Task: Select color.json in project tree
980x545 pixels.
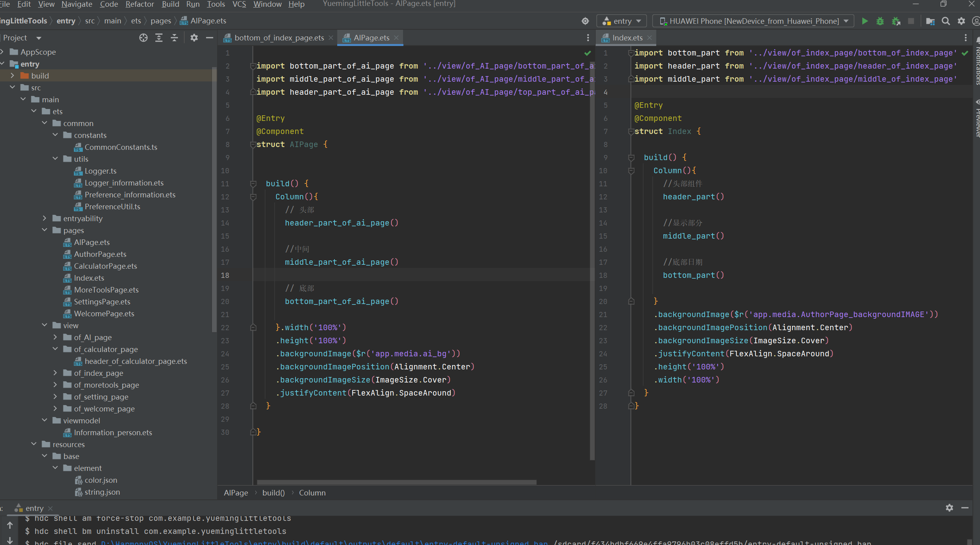Action: [x=101, y=480]
